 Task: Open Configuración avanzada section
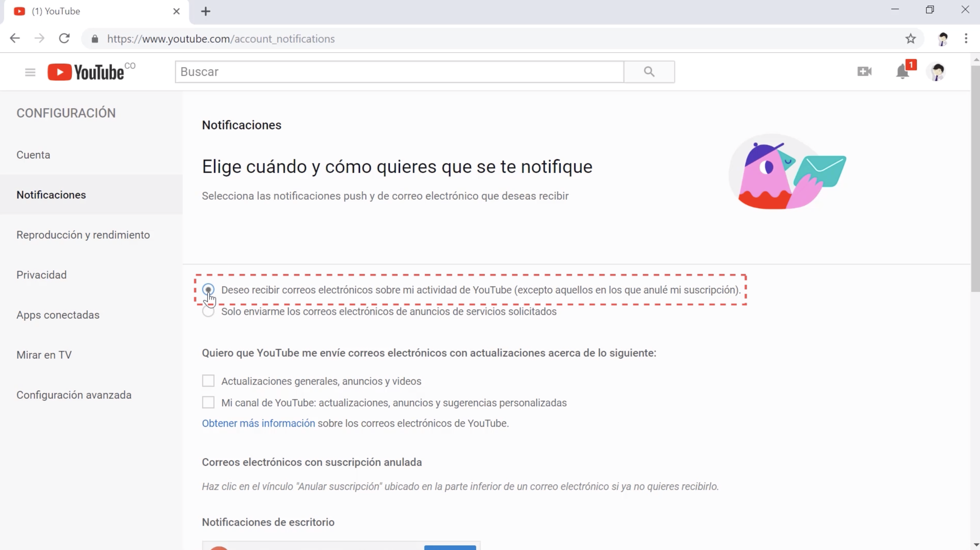(x=91, y=395)
